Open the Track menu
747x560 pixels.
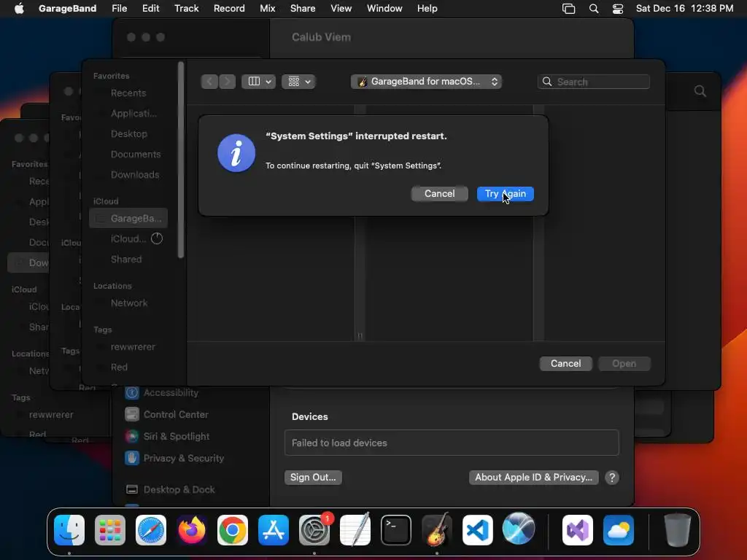[x=186, y=9]
